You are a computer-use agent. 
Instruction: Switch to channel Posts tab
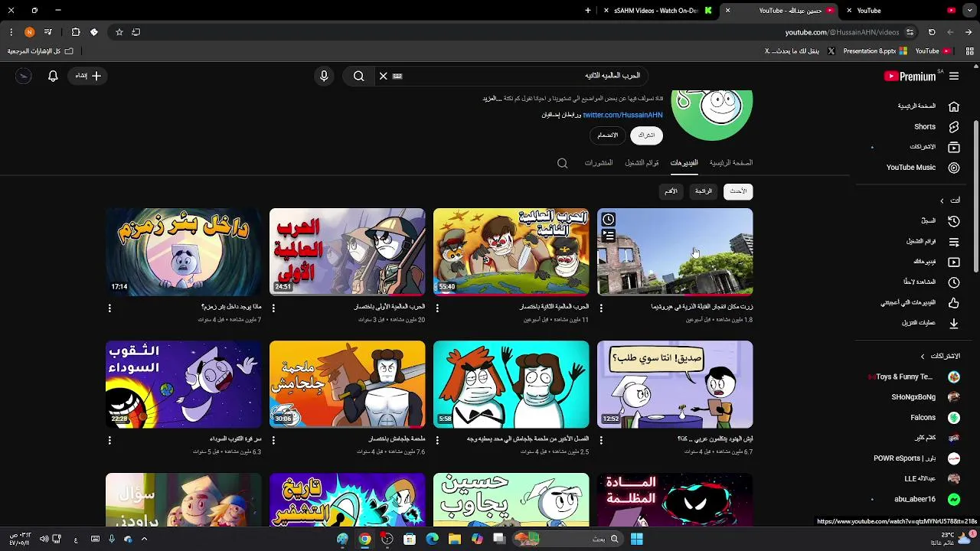(599, 163)
